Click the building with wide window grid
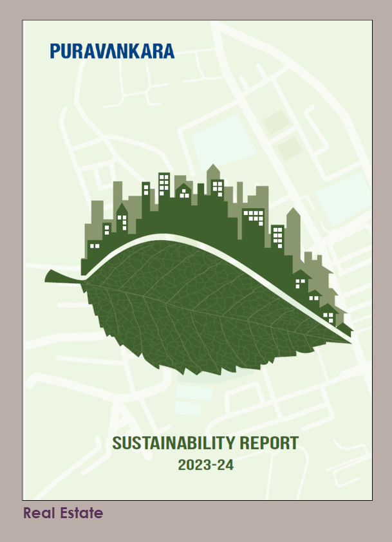The width and height of the screenshot is (392, 542). pyautogui.click(x=253, y=217)
